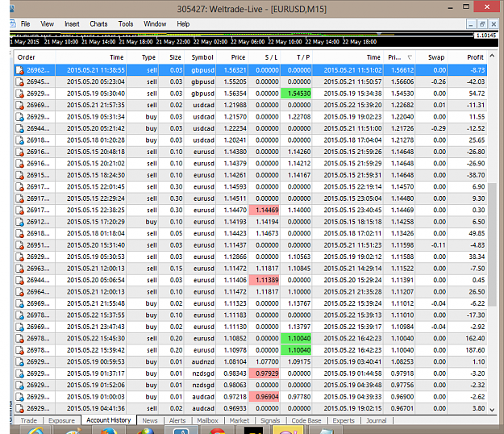Image resolution: width=504 pixels, height=434 pixels.
Task: Sort by the Type column header
Action: coord(143,57)
